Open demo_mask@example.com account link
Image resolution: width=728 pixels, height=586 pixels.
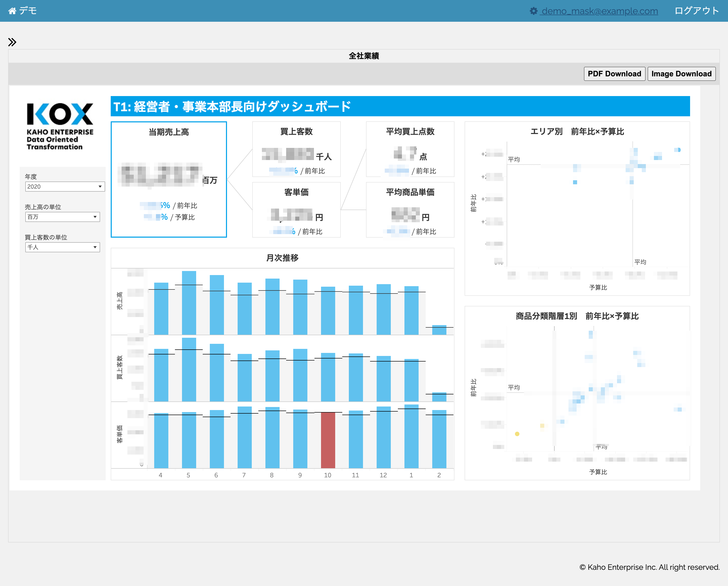point(599,11)
